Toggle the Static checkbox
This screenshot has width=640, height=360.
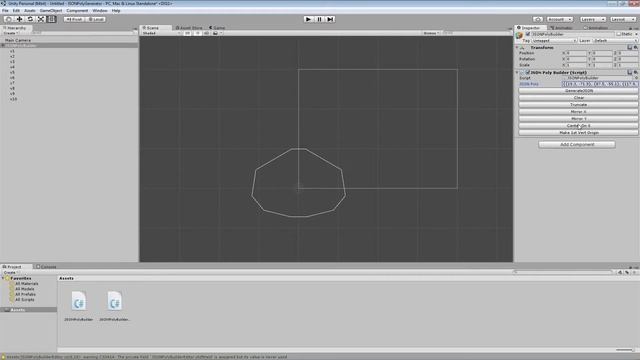click(x=619, y=34)
